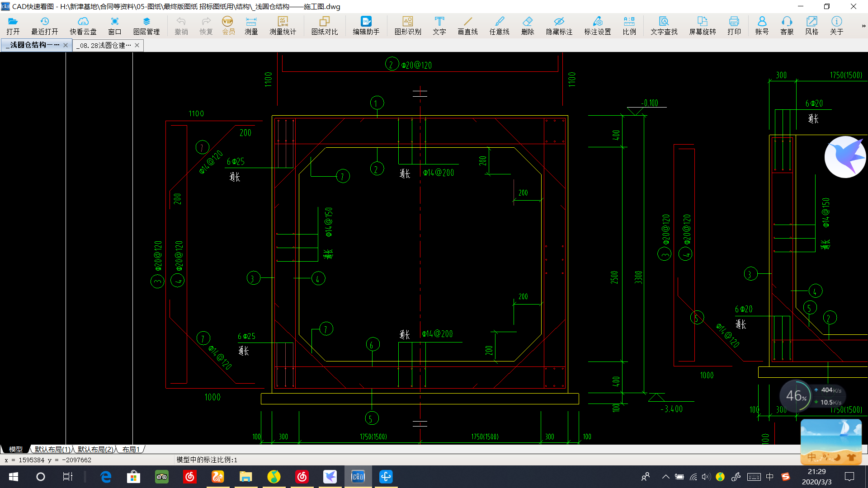Toggle 隐藏标注 hide annotations
Viewport: 868px width, 488px height.
(x=559, y=26)
